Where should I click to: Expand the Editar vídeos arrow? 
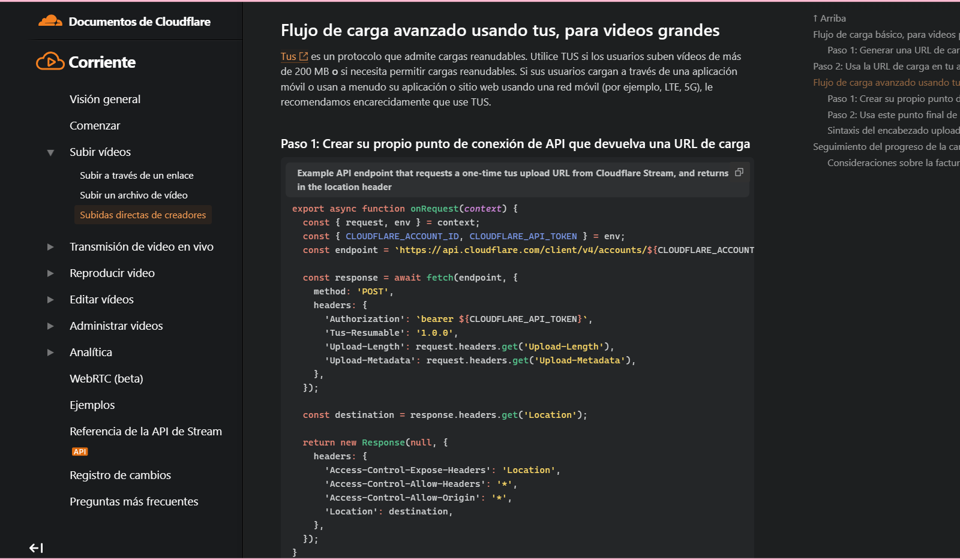click(51, 300)
